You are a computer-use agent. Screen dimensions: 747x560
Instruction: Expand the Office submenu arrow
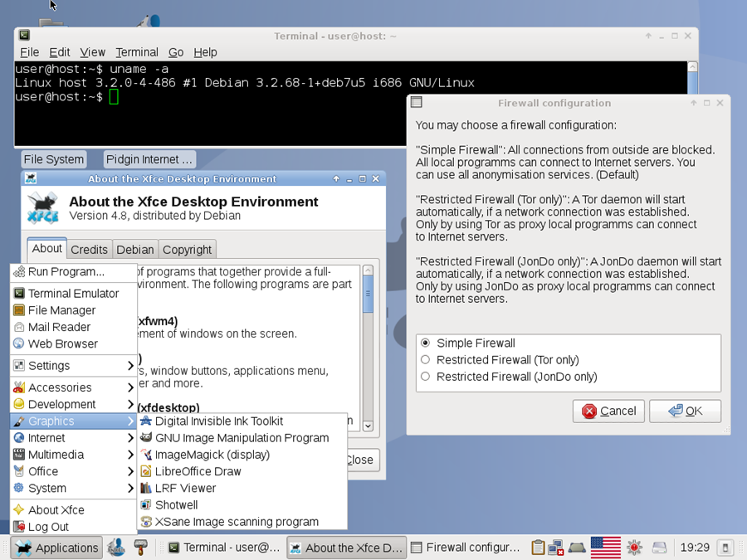click(x=130, y=471)
